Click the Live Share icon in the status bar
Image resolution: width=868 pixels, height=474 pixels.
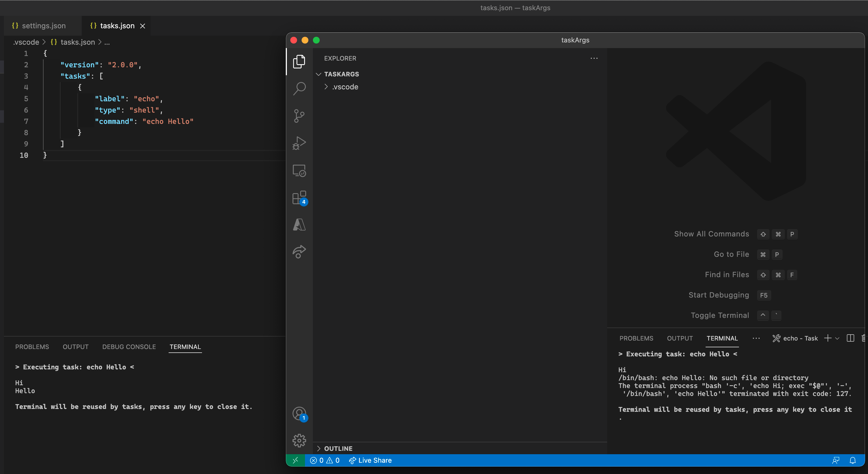tap(370, 460)
